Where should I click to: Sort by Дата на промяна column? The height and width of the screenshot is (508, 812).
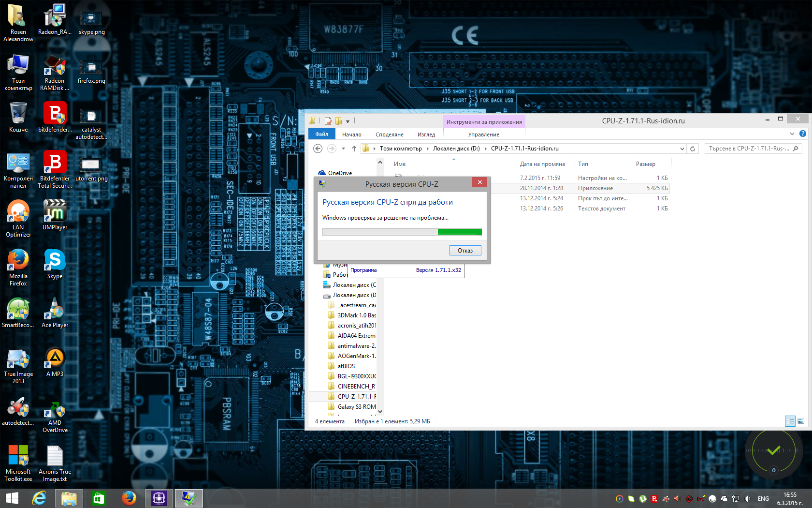pos(542,164)
